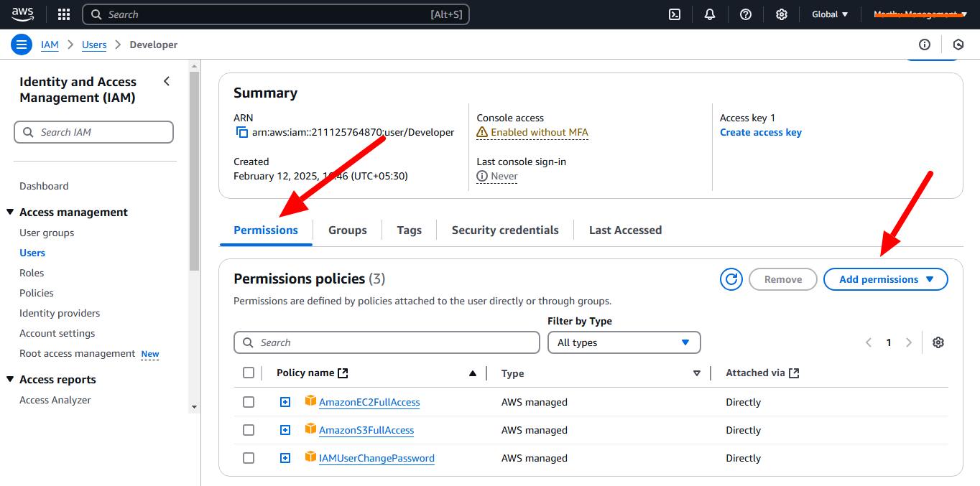Open the Filter by Type dropdown

point(624,342)
